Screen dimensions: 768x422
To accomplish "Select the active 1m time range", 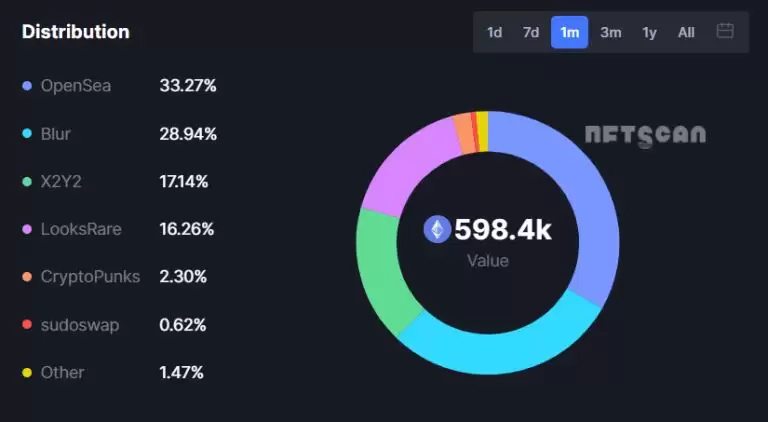I will pyautogui.click(x=569, y=32).
